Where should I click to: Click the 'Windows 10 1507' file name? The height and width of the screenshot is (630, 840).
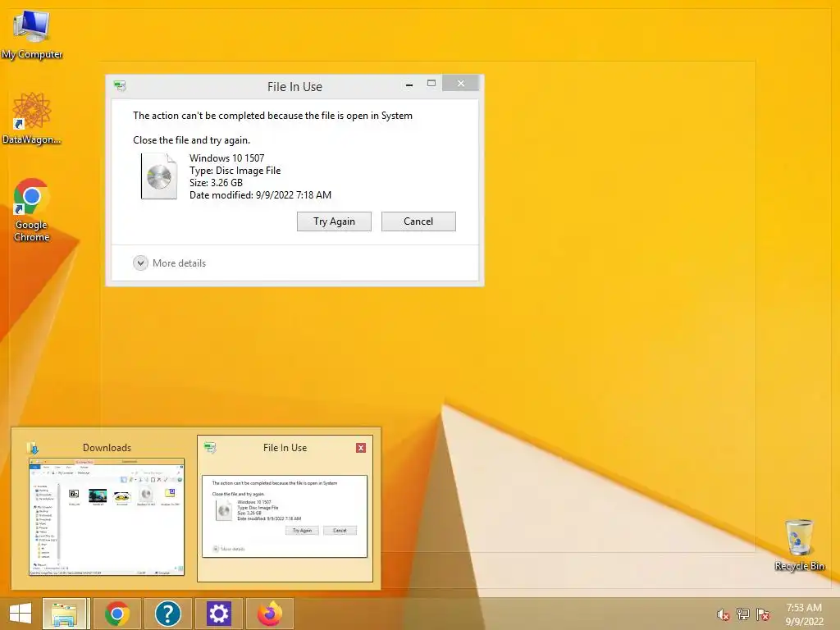(226, 158)
